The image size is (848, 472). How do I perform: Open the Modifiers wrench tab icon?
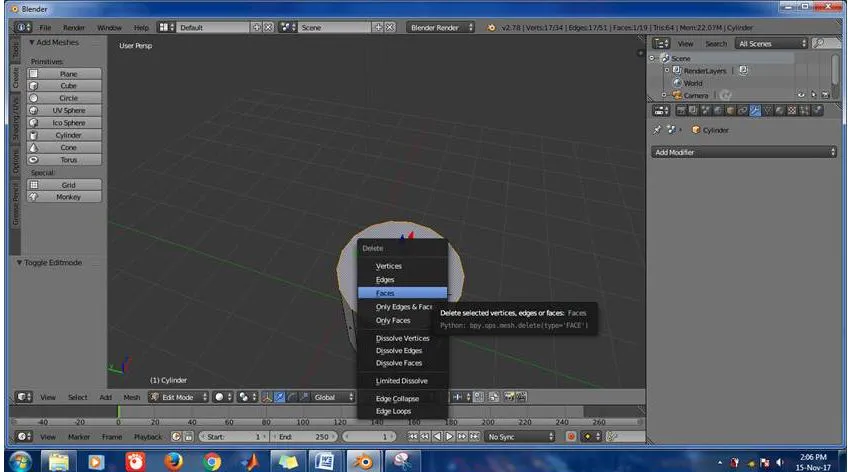(756, 111)
